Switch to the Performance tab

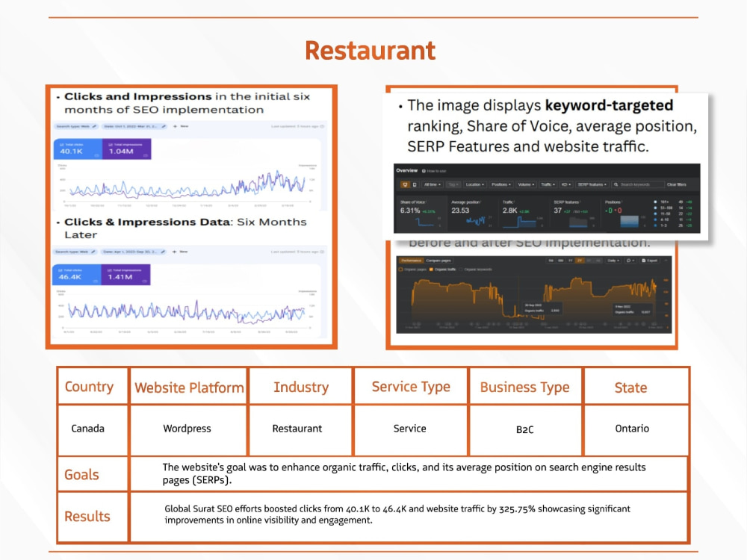coord(412,261)
